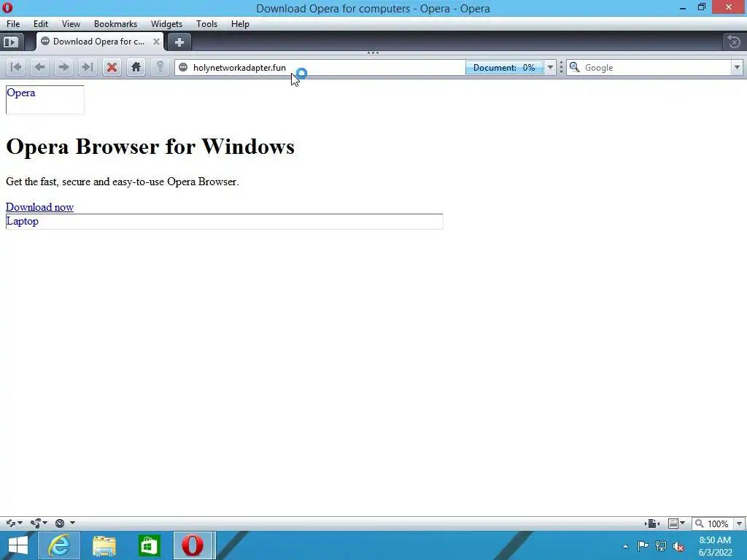Click the Rewind navigation button
Screen dimensions: 747x560
tap(16, 67)
